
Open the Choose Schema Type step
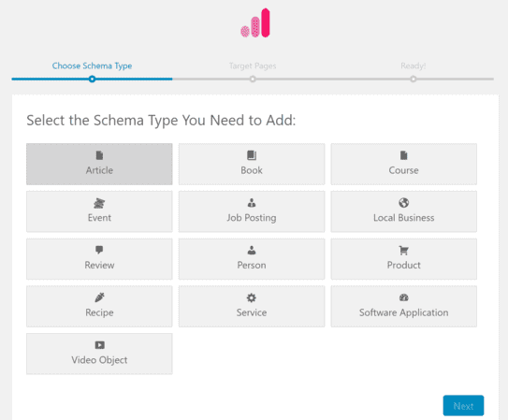coord(92,65)
